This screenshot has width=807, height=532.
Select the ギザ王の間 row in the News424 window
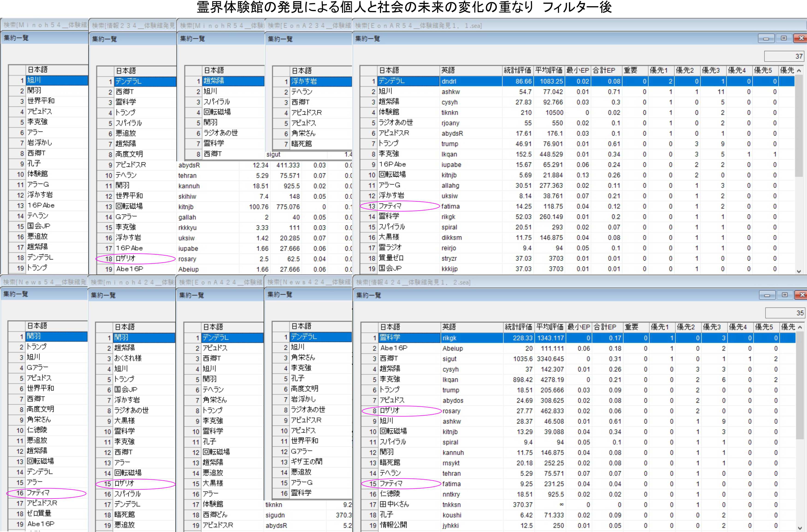[x=312, y=462]
